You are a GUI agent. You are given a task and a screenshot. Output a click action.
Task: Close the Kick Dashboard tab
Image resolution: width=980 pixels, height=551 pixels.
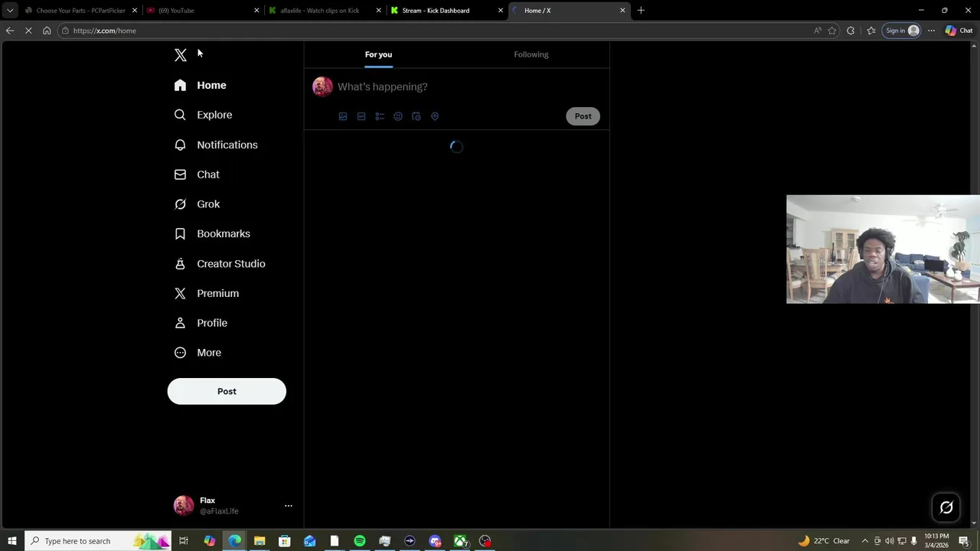501,11
